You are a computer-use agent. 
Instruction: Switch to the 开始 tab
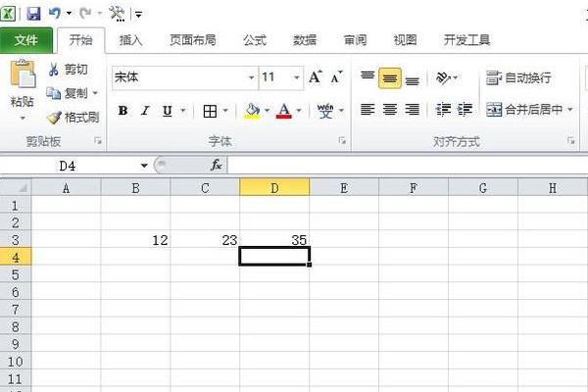[80, 40]
